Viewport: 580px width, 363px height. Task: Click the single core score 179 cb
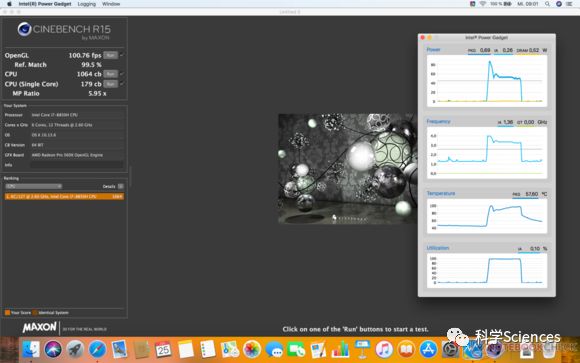91,84
